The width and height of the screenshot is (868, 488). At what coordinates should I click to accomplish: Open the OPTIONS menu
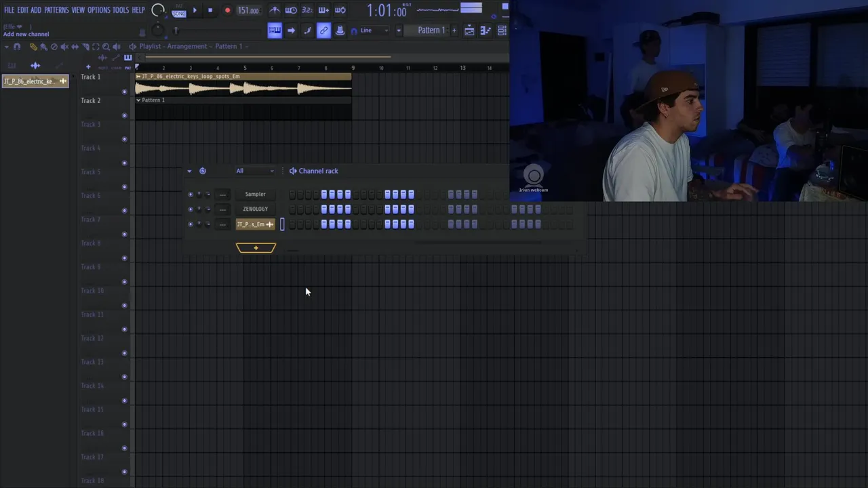(x=98, y=10)
